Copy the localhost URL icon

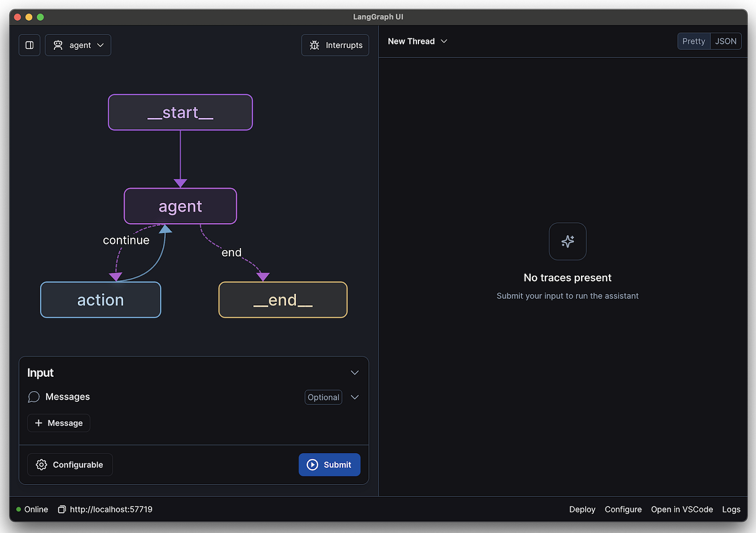click(62, 509)
